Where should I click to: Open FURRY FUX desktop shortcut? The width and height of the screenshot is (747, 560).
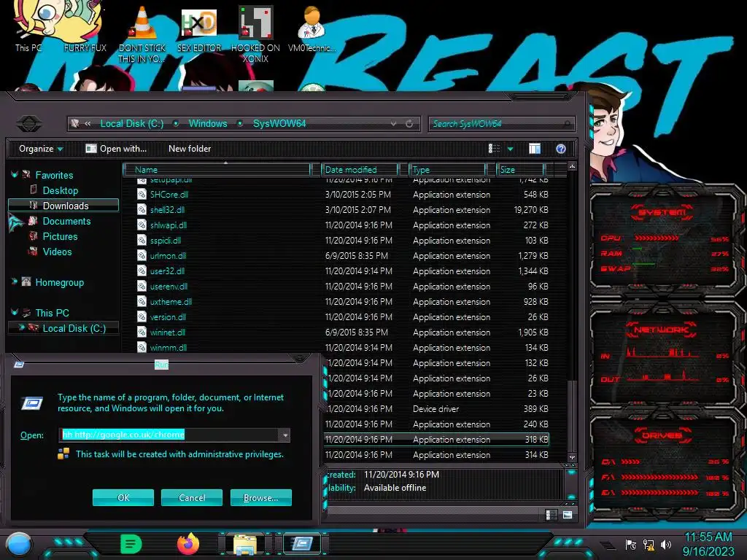(x=85, y=26)
